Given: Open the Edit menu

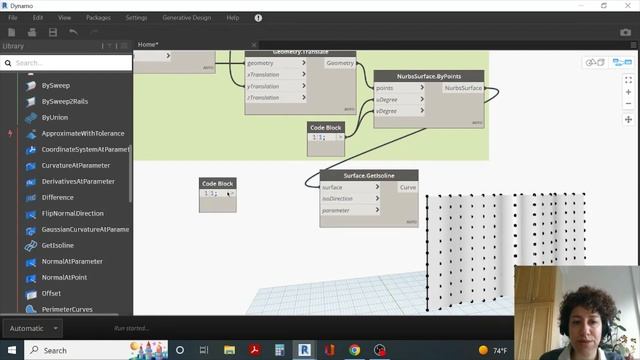Looking at the screenshot, I should (38, 18).
